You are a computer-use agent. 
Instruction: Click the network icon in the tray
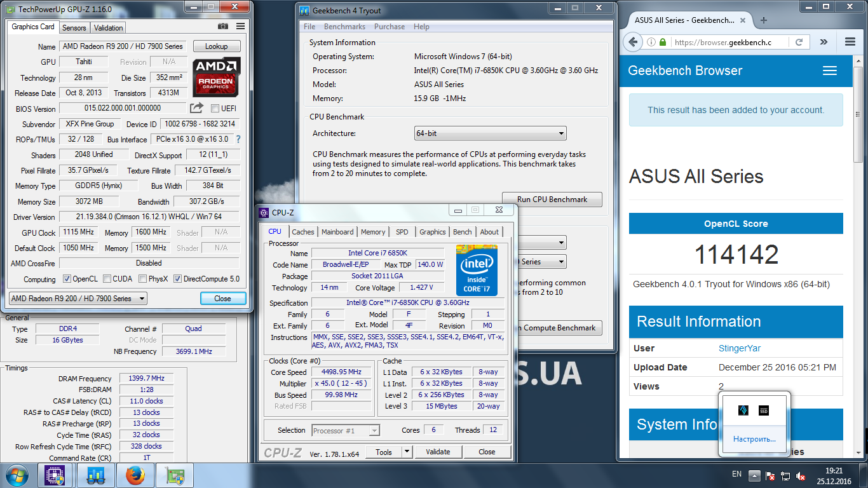click(785, 475)
